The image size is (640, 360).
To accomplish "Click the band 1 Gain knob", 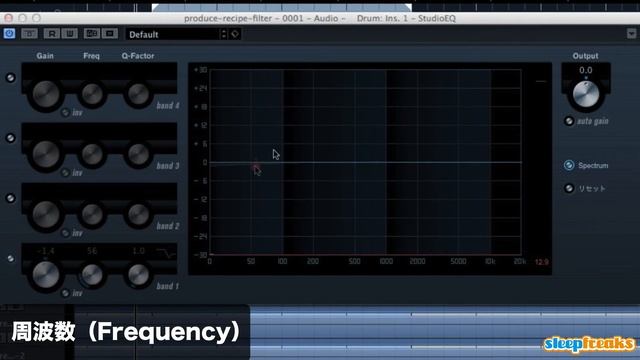I will pyautogui.click(x=45, y=274).
